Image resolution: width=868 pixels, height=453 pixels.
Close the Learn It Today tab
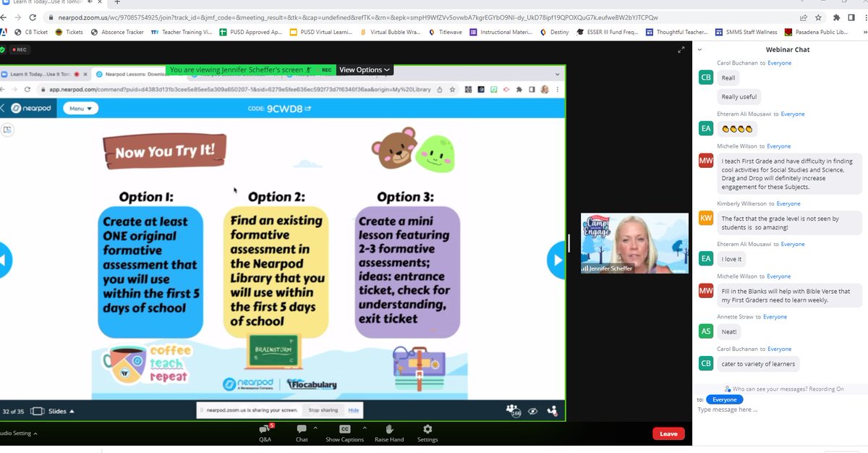(100, 3)
